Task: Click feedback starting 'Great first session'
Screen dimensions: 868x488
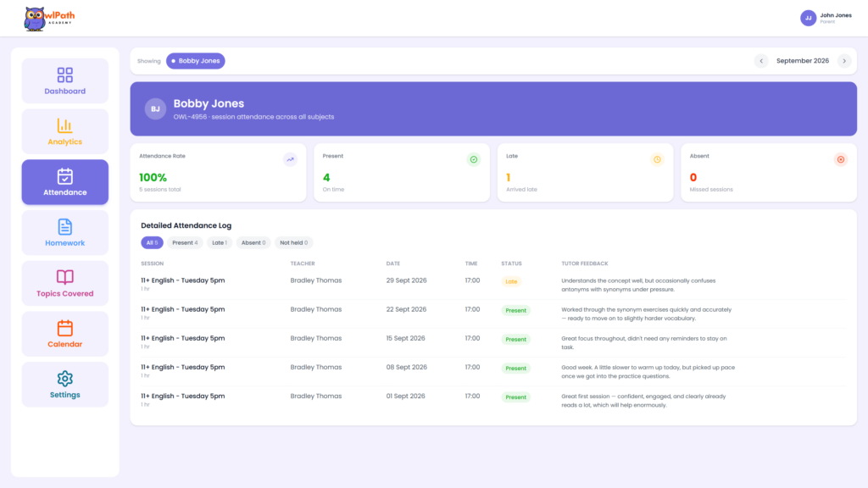Action: coord(643,401)
